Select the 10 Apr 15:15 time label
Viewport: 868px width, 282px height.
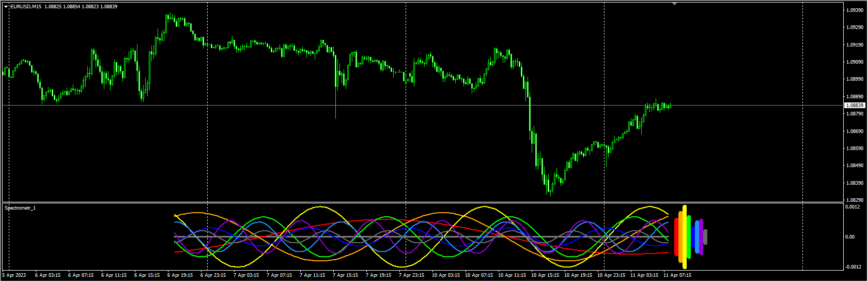(x=545, y=275)
